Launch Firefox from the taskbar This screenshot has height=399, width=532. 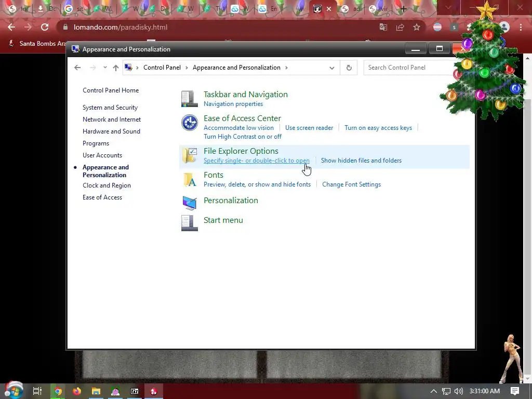click(77, 391)
